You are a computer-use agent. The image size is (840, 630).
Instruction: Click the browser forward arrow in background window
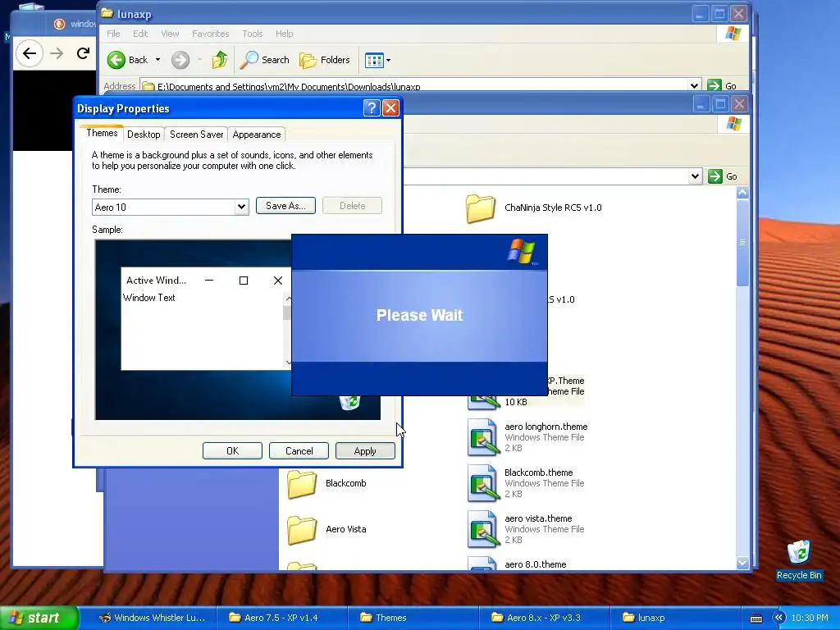pos(57,53)
